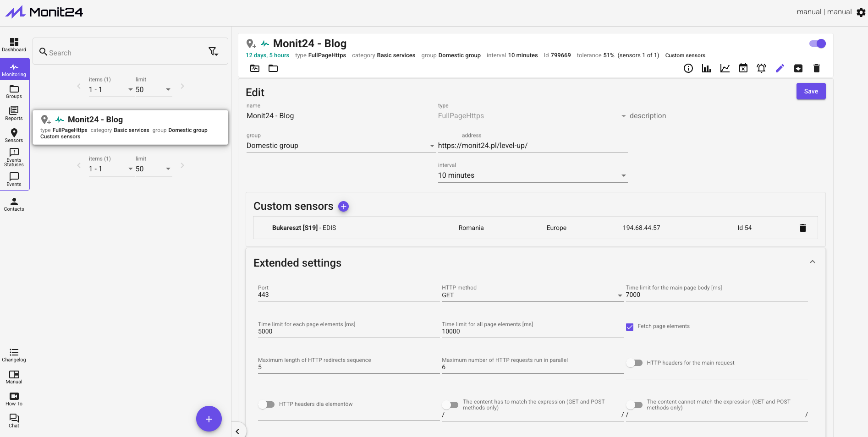Open the bar chart statistics icon
Screen dimensions: 868x437
(706, 68)
